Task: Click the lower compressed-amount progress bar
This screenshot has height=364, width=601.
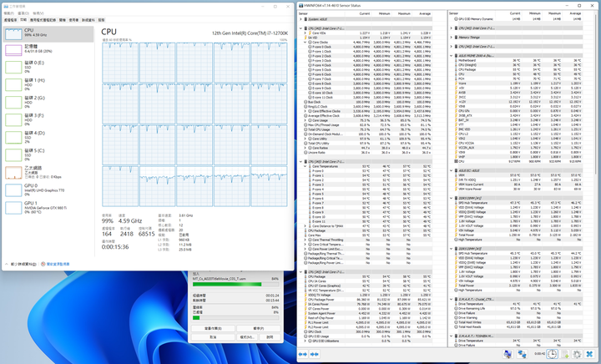Action: point(235,317)
